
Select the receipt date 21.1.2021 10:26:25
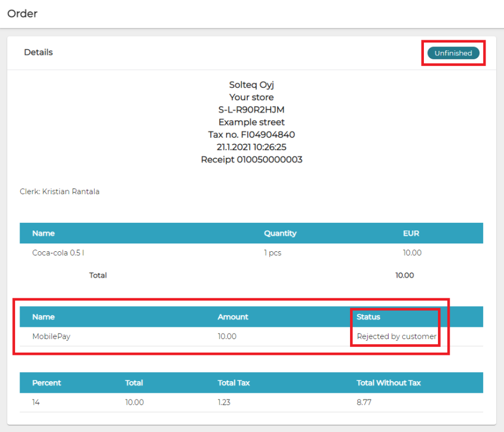251,147
